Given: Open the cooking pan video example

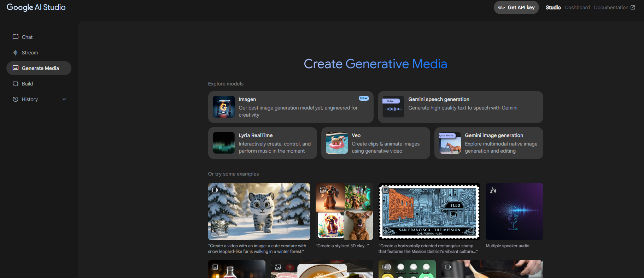Looking at the screenshot, I should point(492,269).
